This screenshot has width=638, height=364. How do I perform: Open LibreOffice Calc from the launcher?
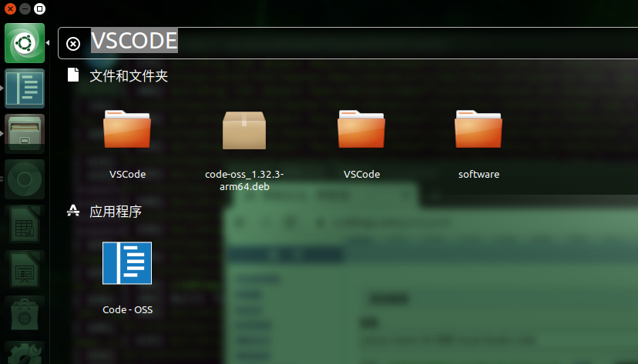click(x=25, y=225)
